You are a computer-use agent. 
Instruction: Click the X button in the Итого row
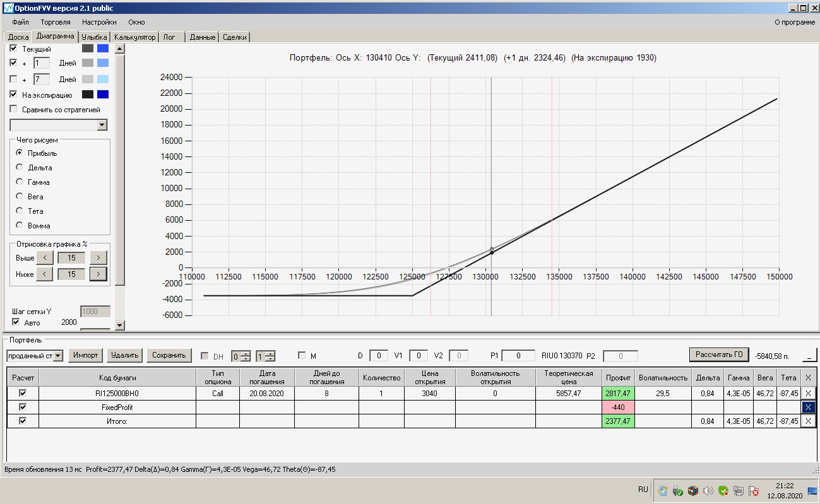[808, 421]
